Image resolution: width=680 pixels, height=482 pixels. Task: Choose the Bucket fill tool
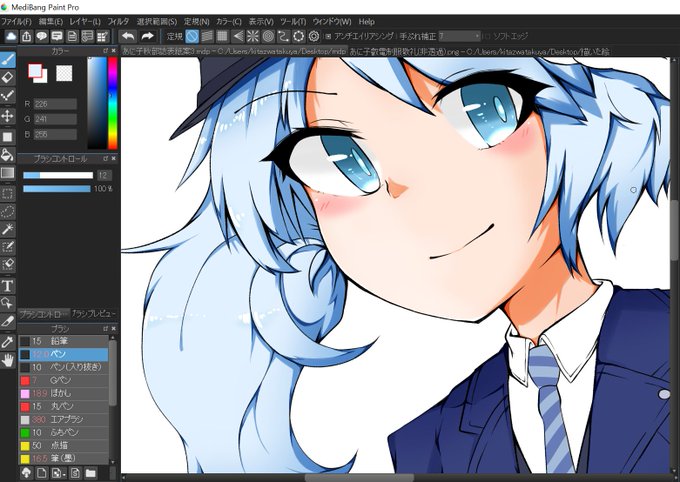pos(8,154)
